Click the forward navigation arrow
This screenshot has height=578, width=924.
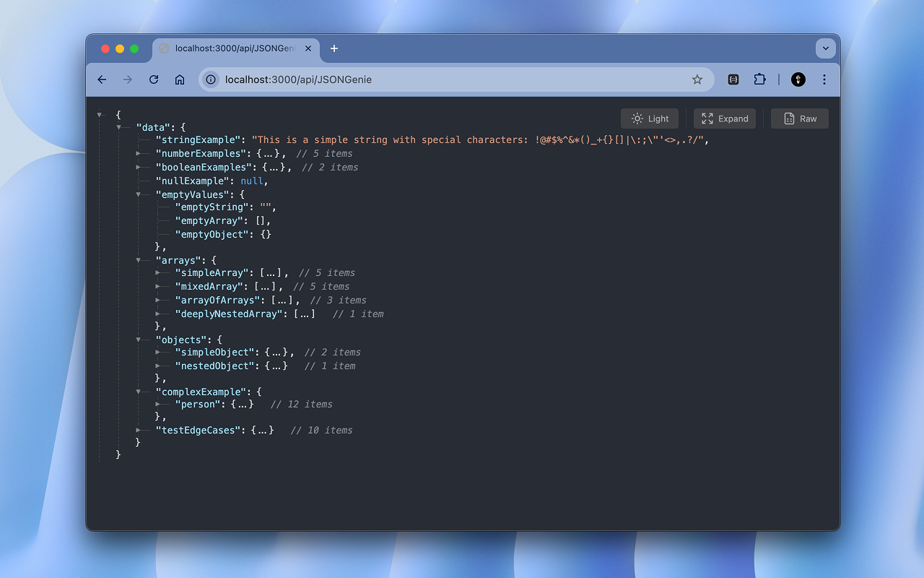[x=127, y=79]
